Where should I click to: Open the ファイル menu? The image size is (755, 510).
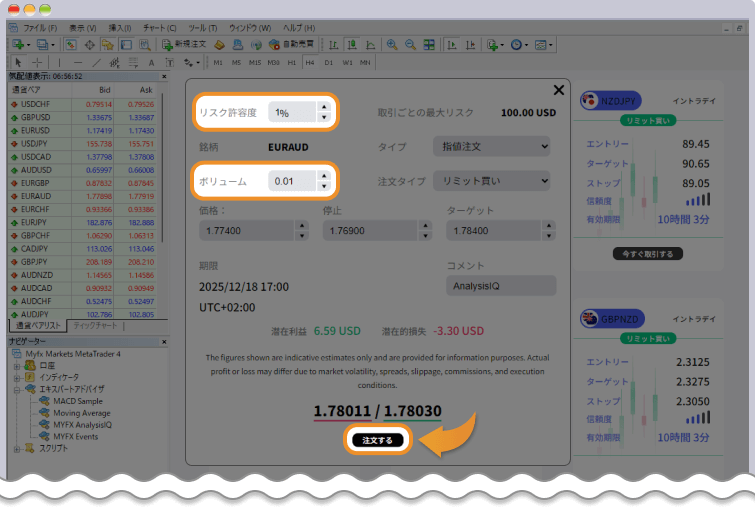click(39, 29)
